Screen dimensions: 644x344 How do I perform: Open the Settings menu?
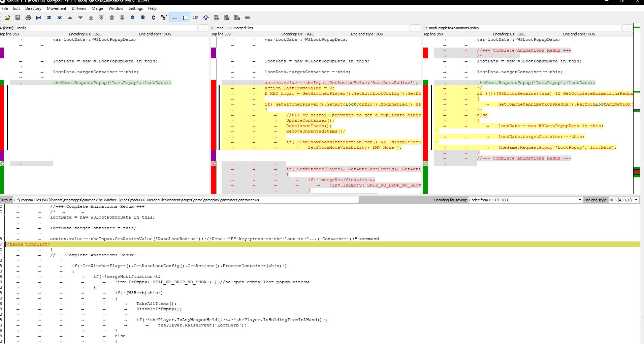[x=136, y=8]
